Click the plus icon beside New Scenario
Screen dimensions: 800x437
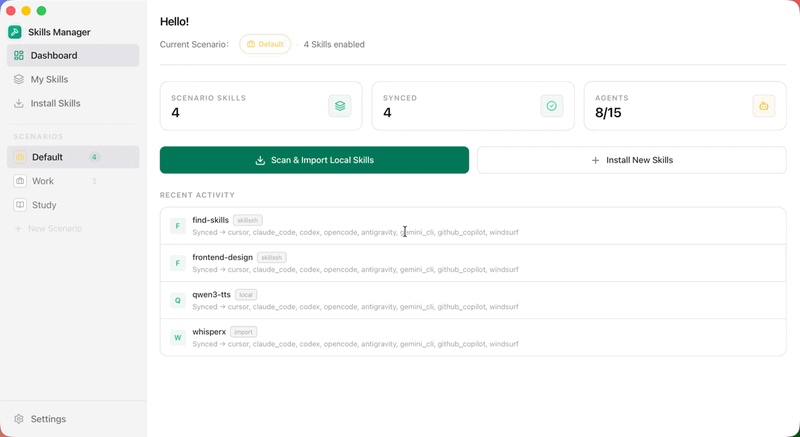tap(18, 228)
